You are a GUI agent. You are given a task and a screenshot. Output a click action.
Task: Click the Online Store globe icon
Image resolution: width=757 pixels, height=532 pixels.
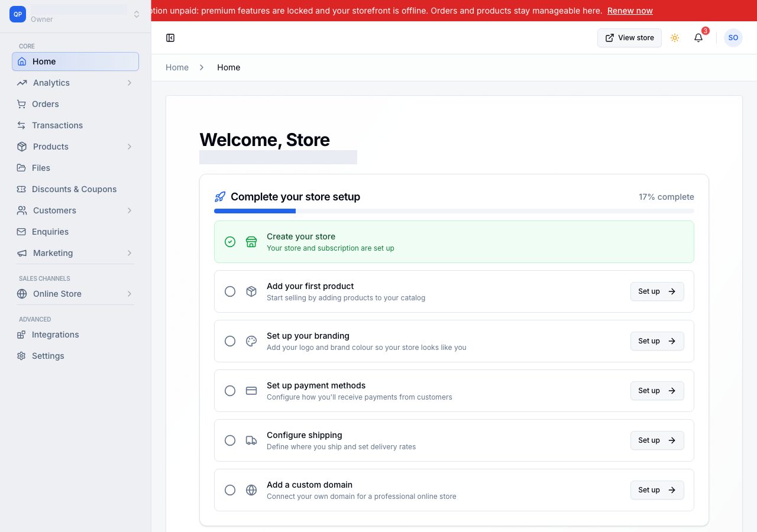tap(22, 294)
